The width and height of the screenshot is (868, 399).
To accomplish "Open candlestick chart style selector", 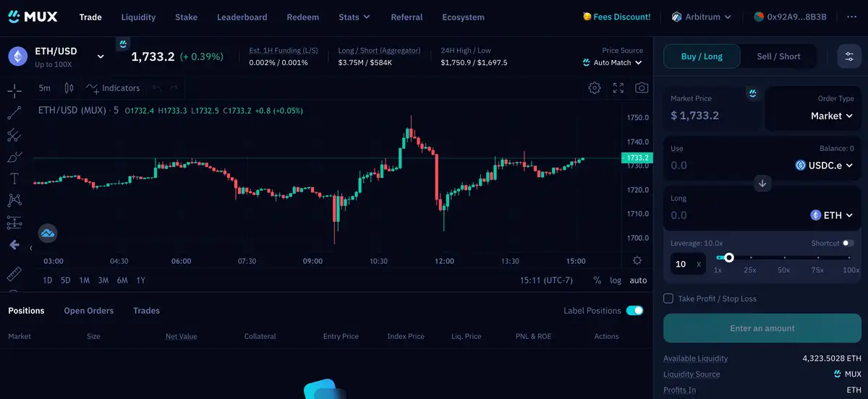I will [69, 88].
